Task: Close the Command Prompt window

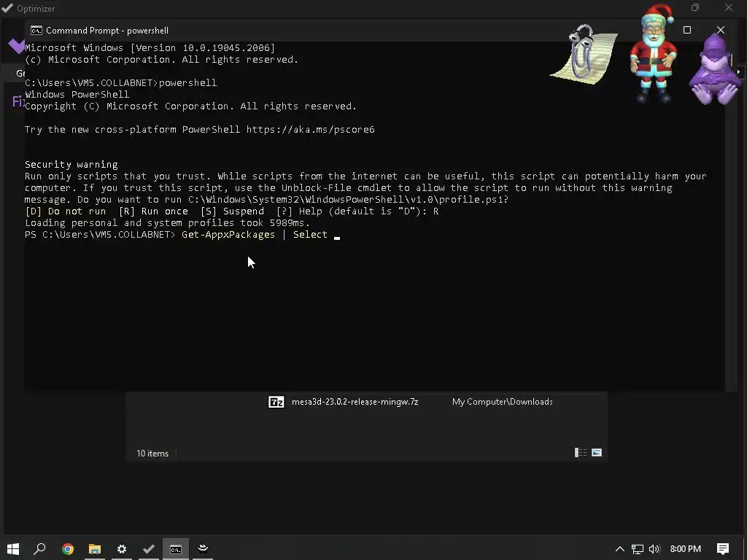Action: click(x=720, y=30)
